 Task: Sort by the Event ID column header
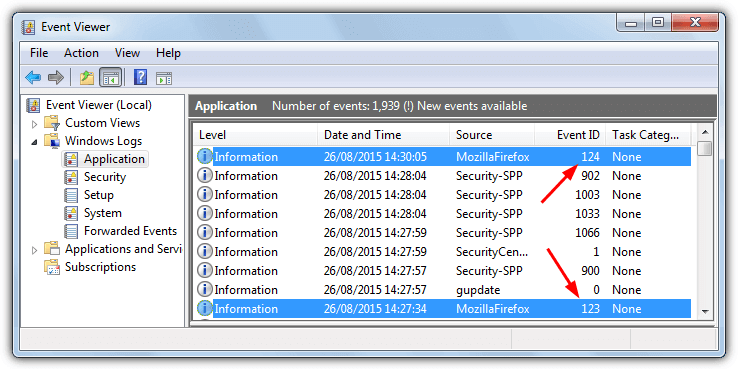point(570,135)
